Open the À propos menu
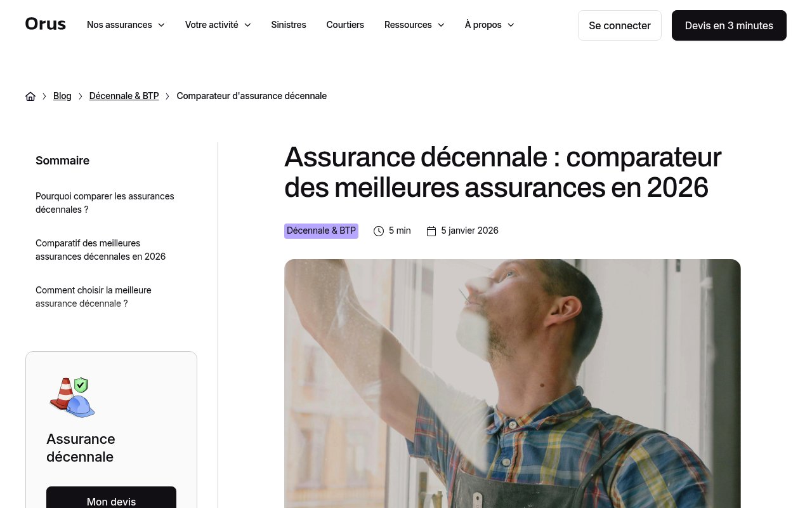The image size is (812, 508). click(489, 25)
